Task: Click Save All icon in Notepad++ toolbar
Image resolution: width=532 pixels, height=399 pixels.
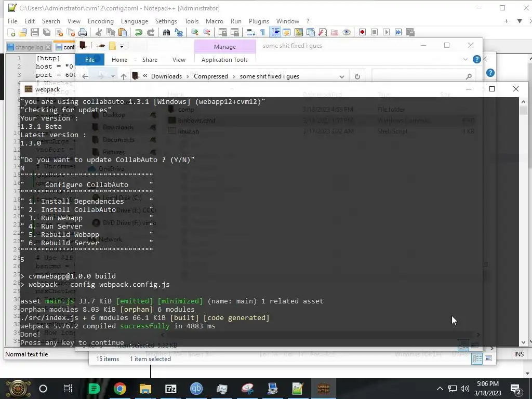Action: [47, 32]
